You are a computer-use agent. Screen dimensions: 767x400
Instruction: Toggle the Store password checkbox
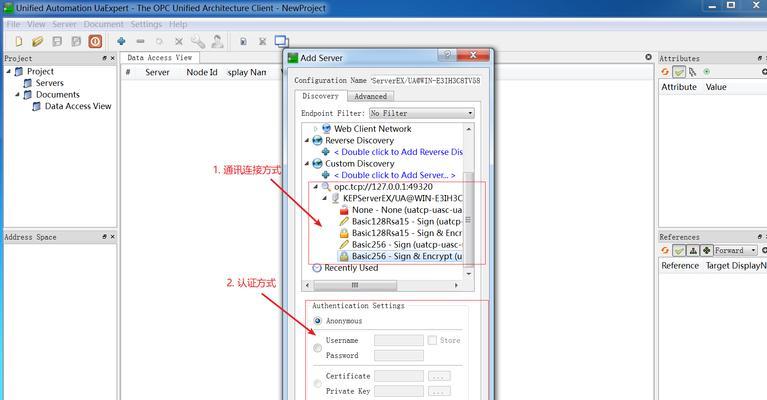coord(432,340)
